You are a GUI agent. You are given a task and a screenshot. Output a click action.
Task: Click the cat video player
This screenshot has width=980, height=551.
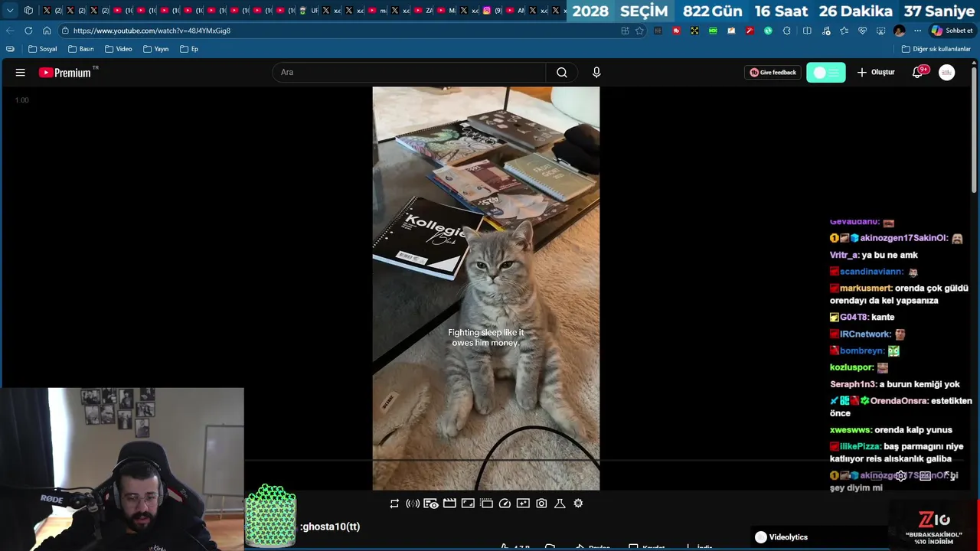coord(486,288)
